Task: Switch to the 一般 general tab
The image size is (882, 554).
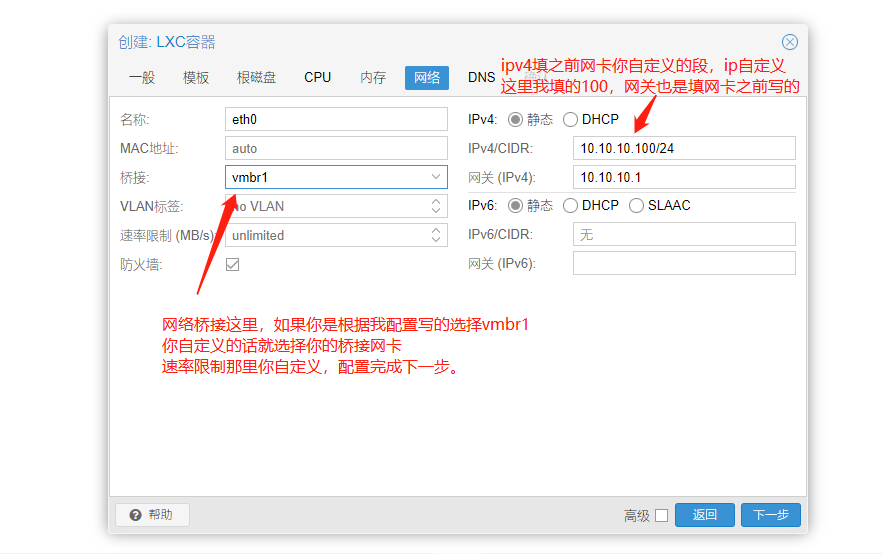Action: tap(142, 78)
